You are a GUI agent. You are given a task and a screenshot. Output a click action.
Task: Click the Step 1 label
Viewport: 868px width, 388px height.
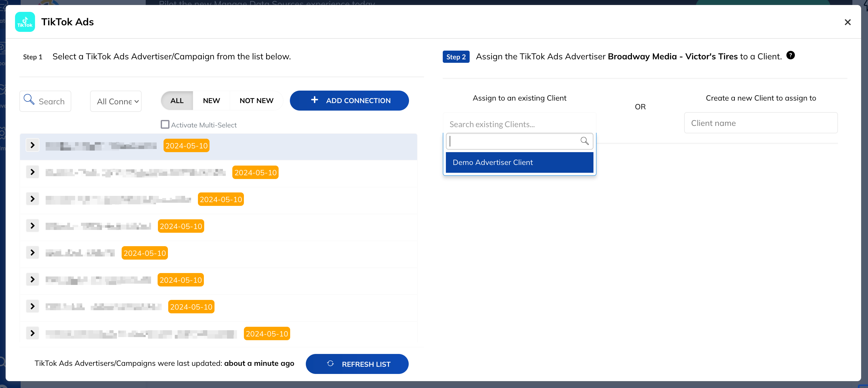pos(33,57)
